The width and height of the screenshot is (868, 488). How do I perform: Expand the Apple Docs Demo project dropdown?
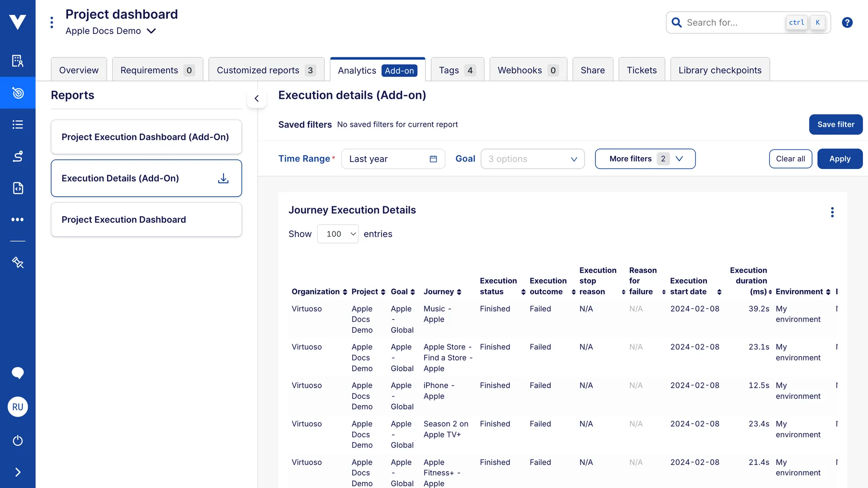[x=151, y=31]
